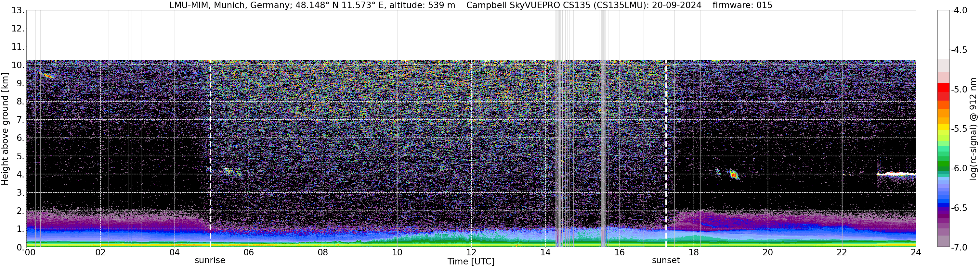The height and width of the screenshot is (268, 980).
Task: Click the y-axis tick label '4.'
Action: (x=20, y=175)
